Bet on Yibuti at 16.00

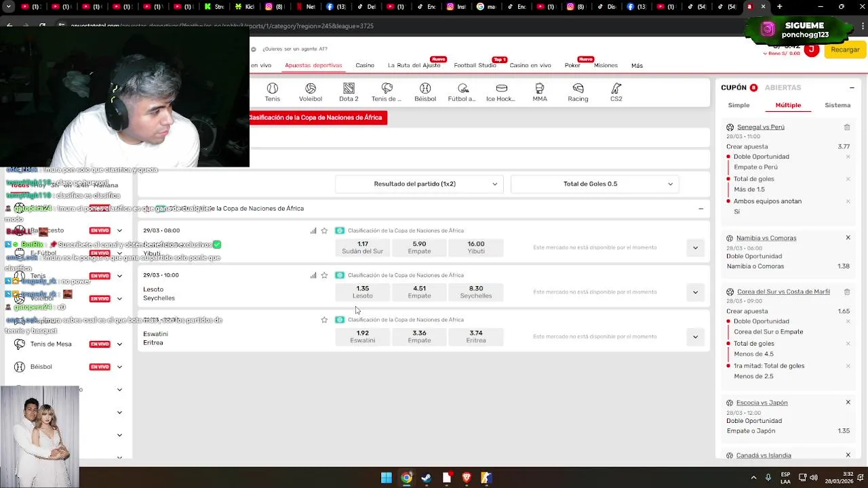click(476, 247)
